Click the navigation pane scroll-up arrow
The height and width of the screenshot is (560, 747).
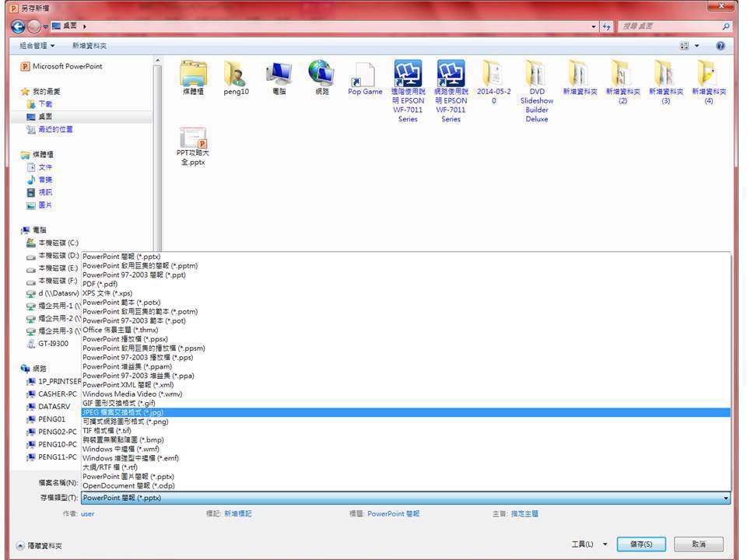(x=158, y=61)
